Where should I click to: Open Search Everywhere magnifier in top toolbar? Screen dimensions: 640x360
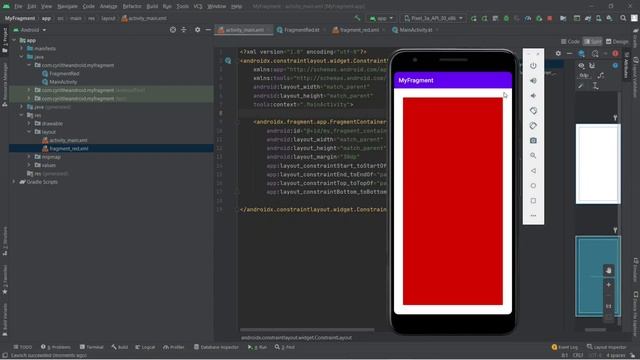pyautogui.click(x=623, y=18)
